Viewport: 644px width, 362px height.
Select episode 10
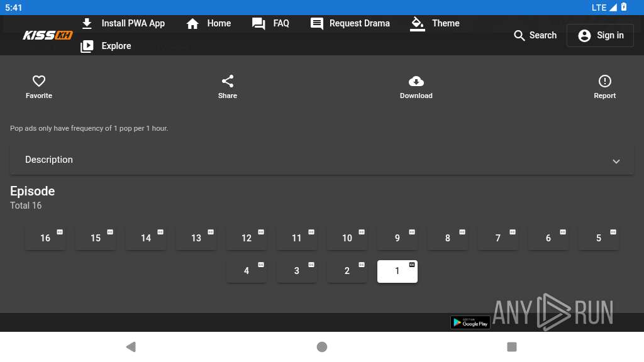click(347, 238)
